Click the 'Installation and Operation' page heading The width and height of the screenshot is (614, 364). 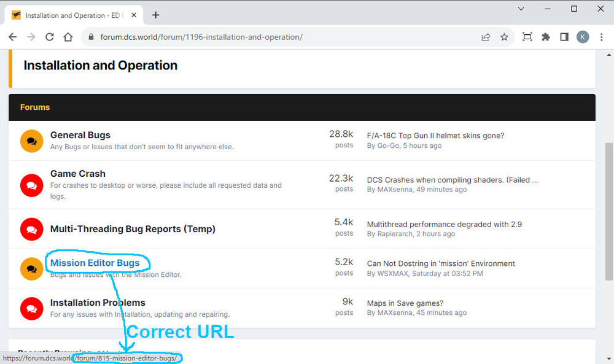point(100,65)
